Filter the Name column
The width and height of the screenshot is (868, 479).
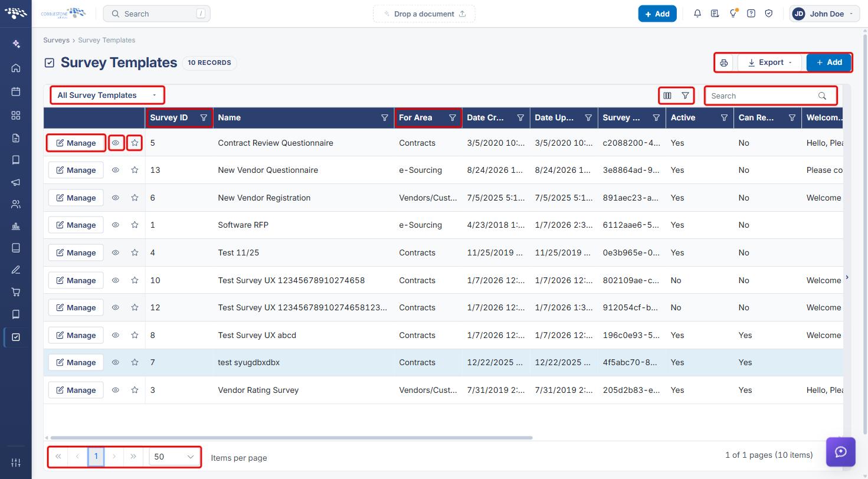pyautogui.click(x=385, y=118)
